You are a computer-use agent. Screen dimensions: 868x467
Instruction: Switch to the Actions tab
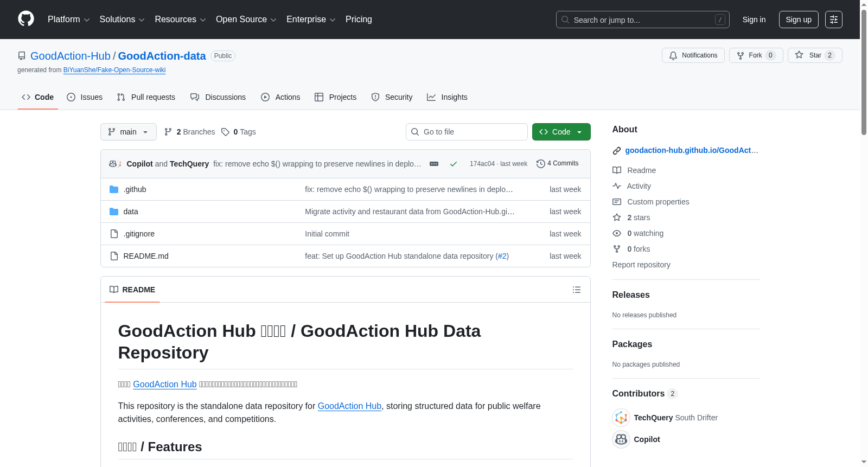pos(280,97)
